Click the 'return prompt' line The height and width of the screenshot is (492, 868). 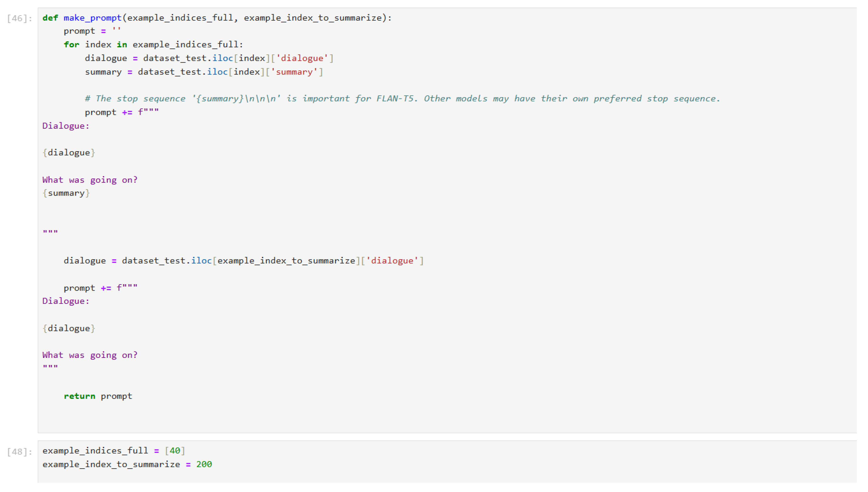pyautogui.click(x=98, y=396)
